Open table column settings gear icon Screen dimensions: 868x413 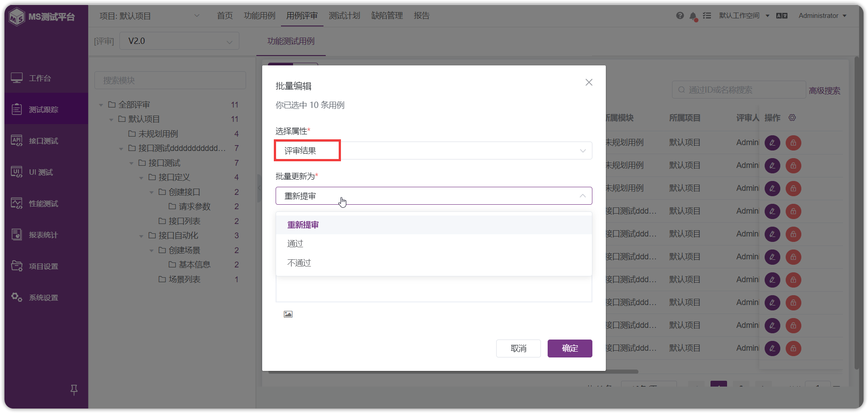pos(792,117)
